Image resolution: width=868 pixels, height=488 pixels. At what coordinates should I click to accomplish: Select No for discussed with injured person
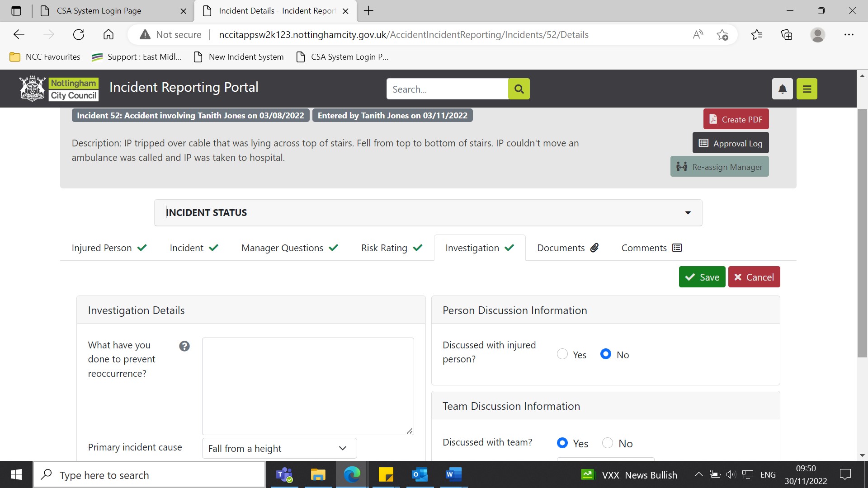[606, 354]
